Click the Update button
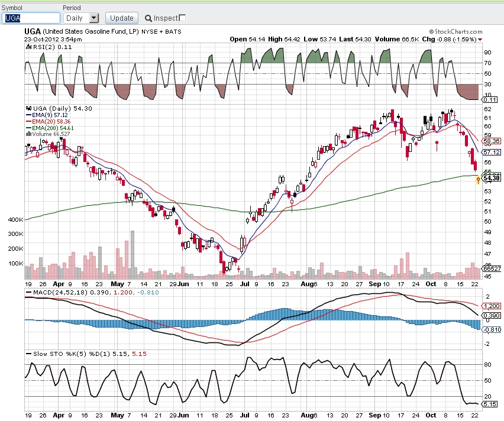The height and width of the screenshot is (421, 504). click(x=122, y=18)
